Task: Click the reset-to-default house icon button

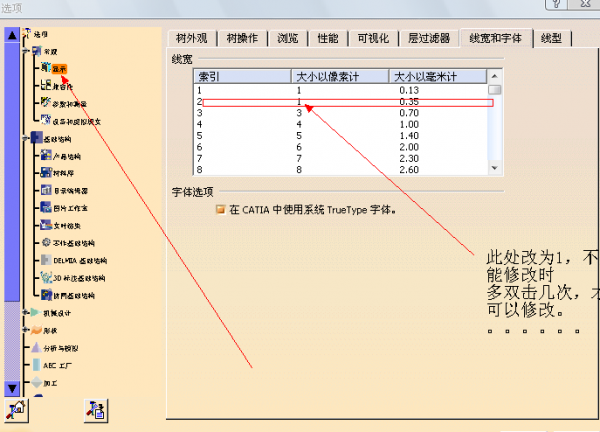Action: point(16,411)
